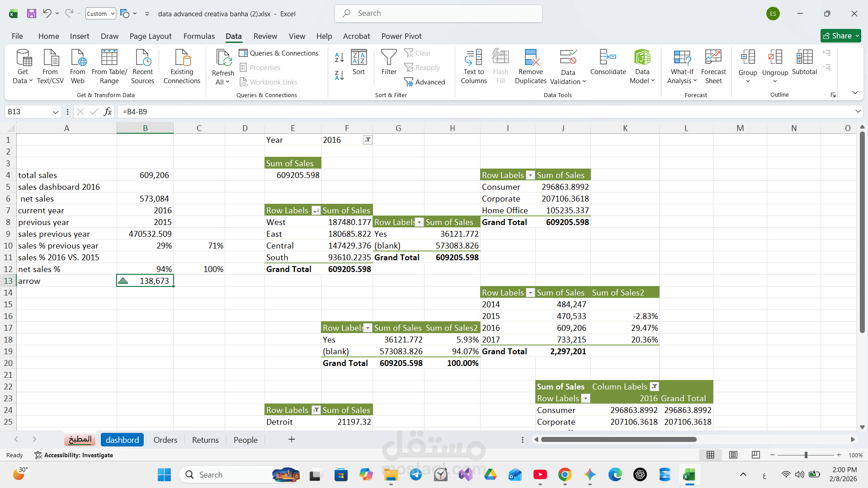Switch to Page Break Preview view
Viewport: 868px width, 488px height.
point(755,455)
